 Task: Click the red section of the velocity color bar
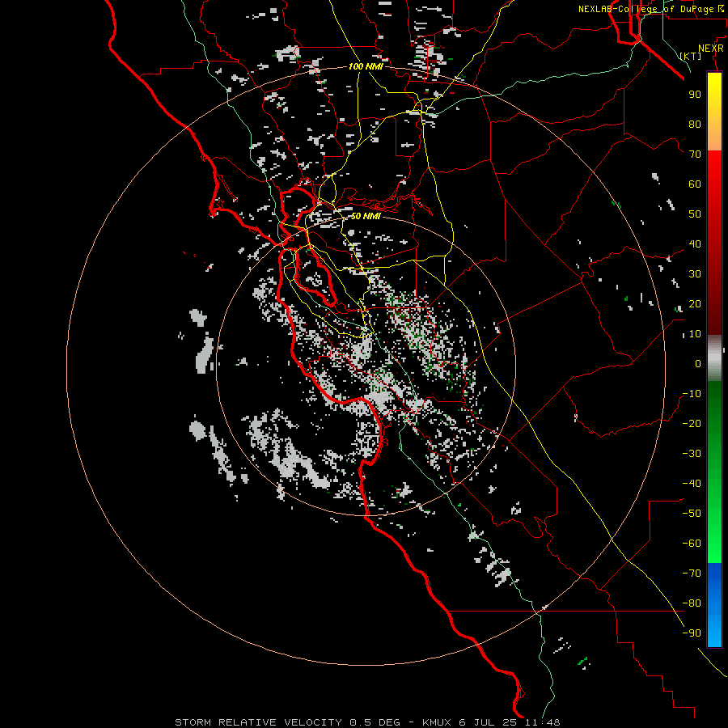pyautogui.click(x=714, y=241)
